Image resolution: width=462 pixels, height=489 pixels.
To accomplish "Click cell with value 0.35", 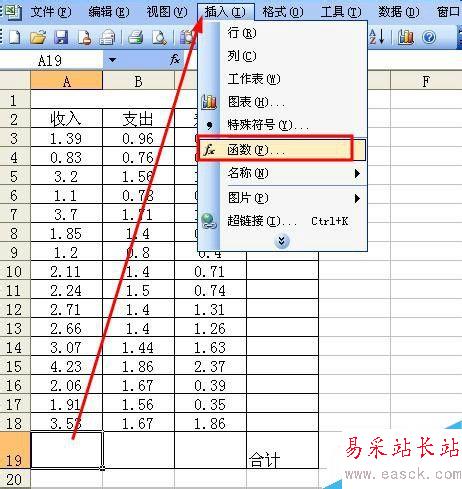I will (210, 404).
